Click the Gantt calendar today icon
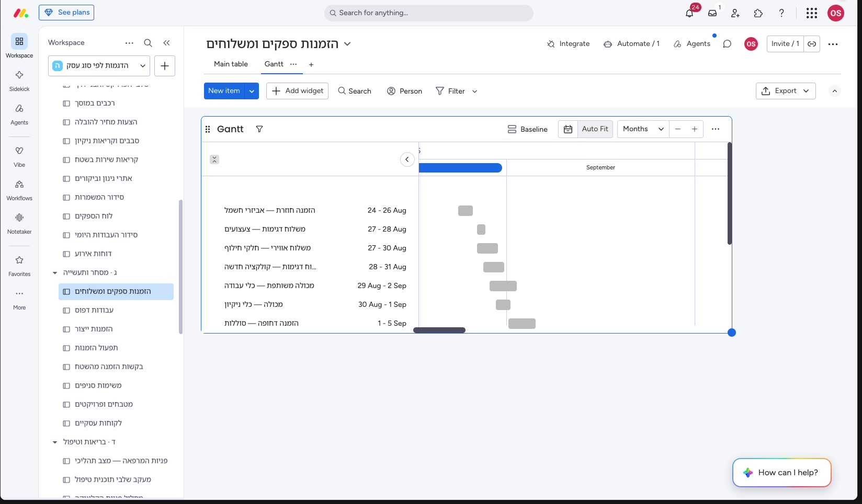 pyautogui.click(x=568, y=129)
